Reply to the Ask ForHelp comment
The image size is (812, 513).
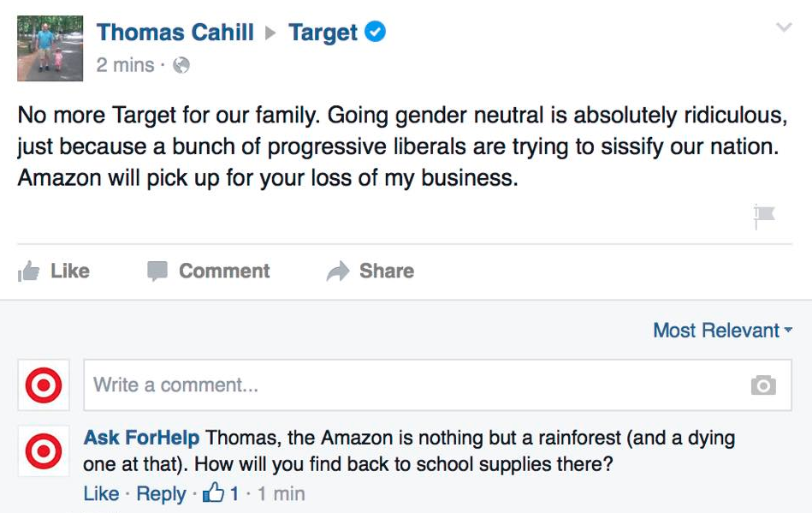(161, 494)
